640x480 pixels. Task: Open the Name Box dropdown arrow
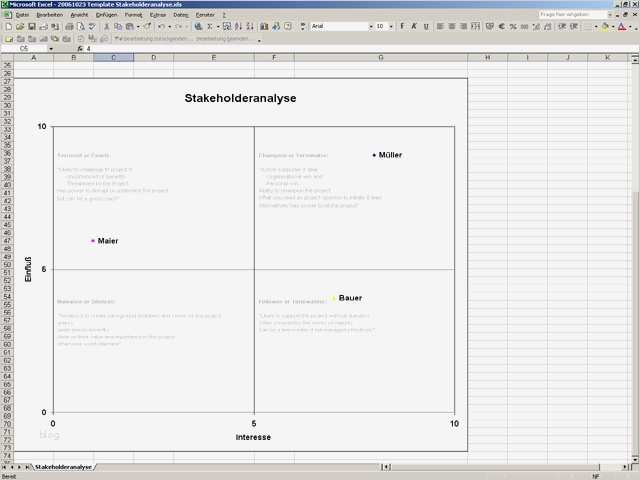coord(51,49)
